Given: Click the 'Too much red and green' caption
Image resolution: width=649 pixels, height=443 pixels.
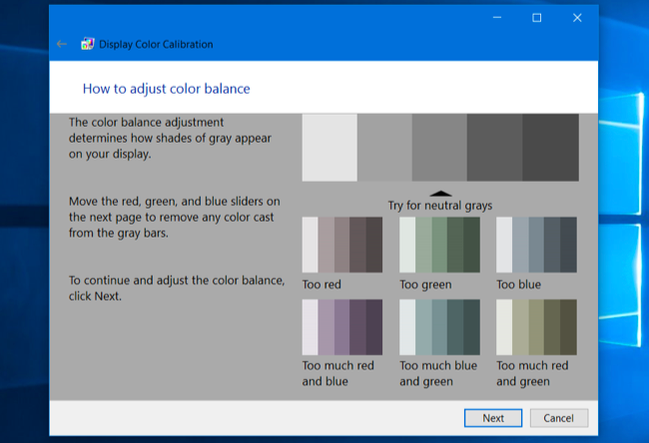Looking at the screenshot, I should [532, 373].
